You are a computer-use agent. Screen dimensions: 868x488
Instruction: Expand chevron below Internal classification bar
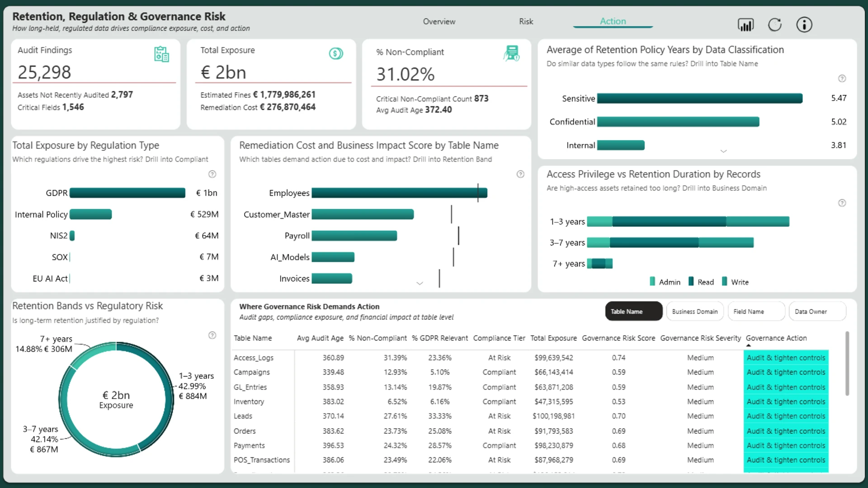[723, 151]
